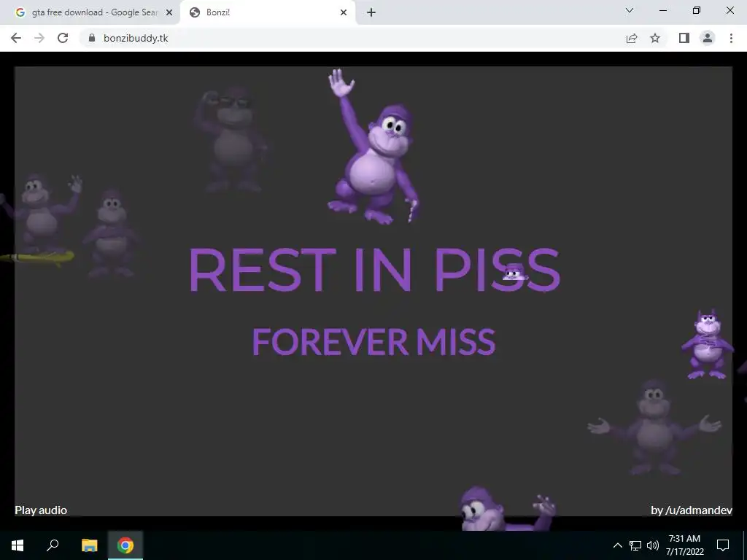
Task: Click the Chrome taskbar icon
Action: point(125,545)
